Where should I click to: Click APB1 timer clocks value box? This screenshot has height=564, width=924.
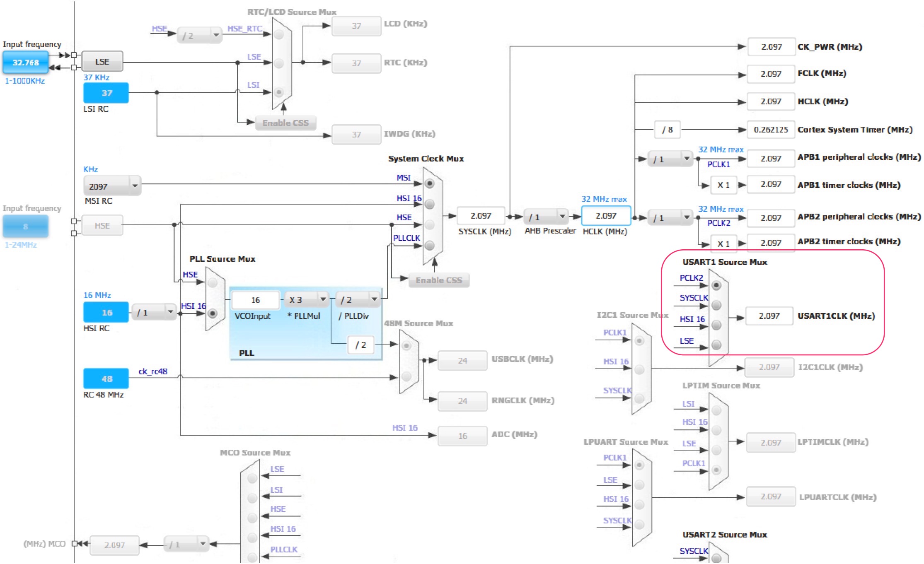pyautogui.click(x=771, y=184)
